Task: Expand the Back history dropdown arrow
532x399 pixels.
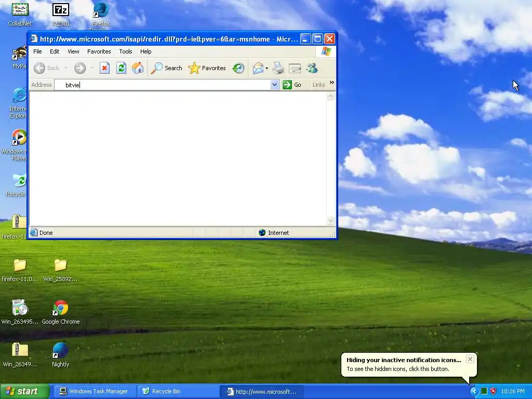Action: click(66, 68)
